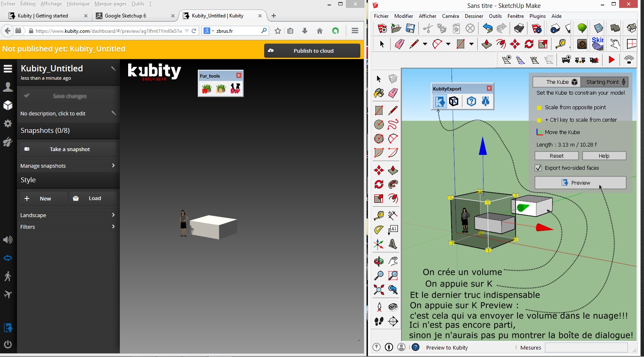
Task: Open Marque-pages menu in the browser
Action: tap(110, 4)
